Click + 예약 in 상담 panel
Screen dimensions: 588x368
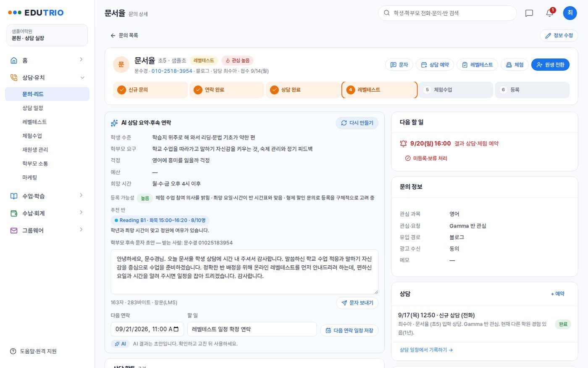[x=558, y=294]
